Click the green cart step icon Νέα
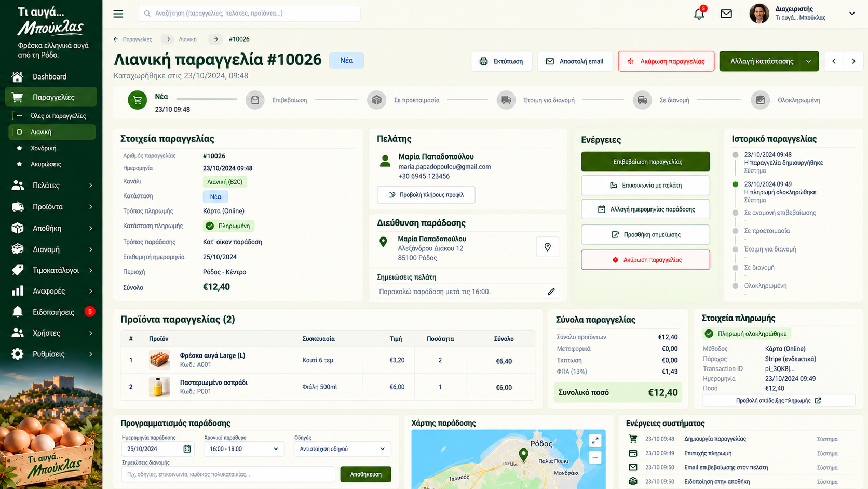This screenshot has width=868, height=489. [138, 100]
